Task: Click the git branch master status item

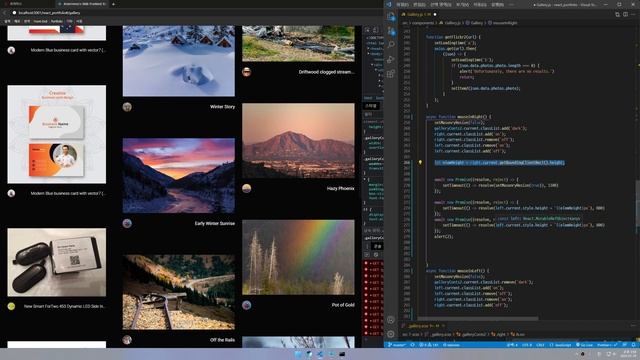Action: click(397, 345)
